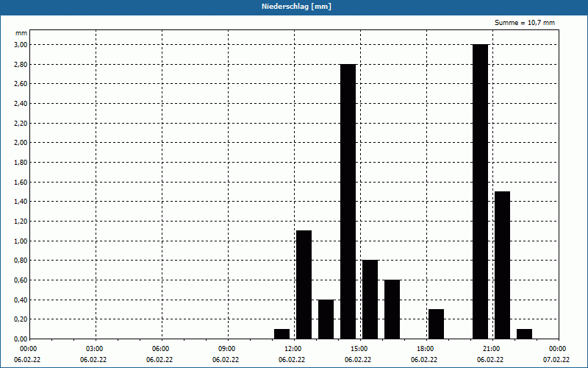This screenshot has height=368, width=588.
Task: Select the 0,60 y-axis value
Action: click(x=21, y=280)
